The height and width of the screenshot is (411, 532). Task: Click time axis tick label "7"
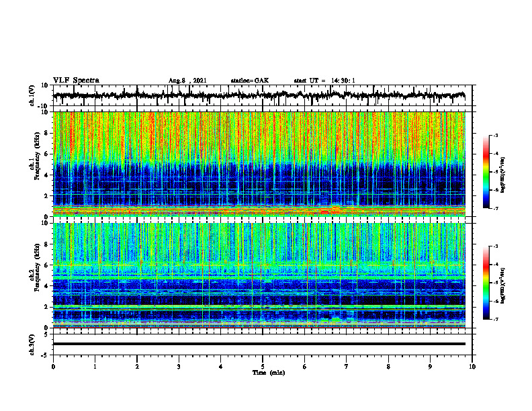(x=347, y=367)
